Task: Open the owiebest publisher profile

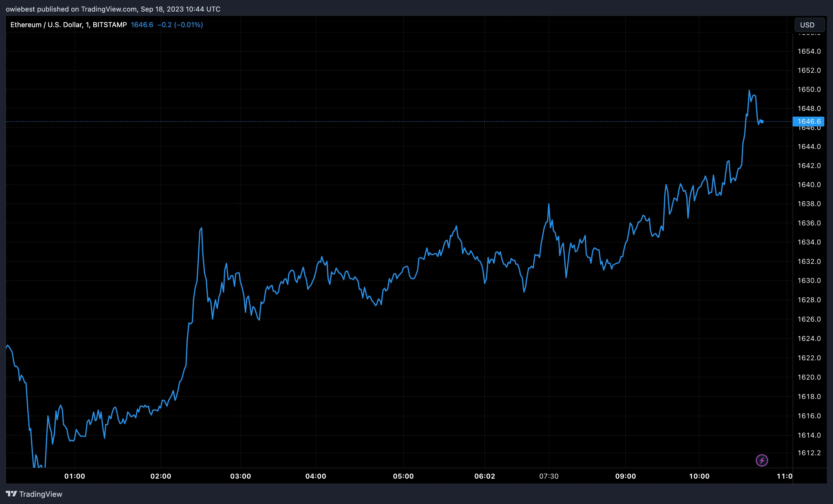Action: 20,9
